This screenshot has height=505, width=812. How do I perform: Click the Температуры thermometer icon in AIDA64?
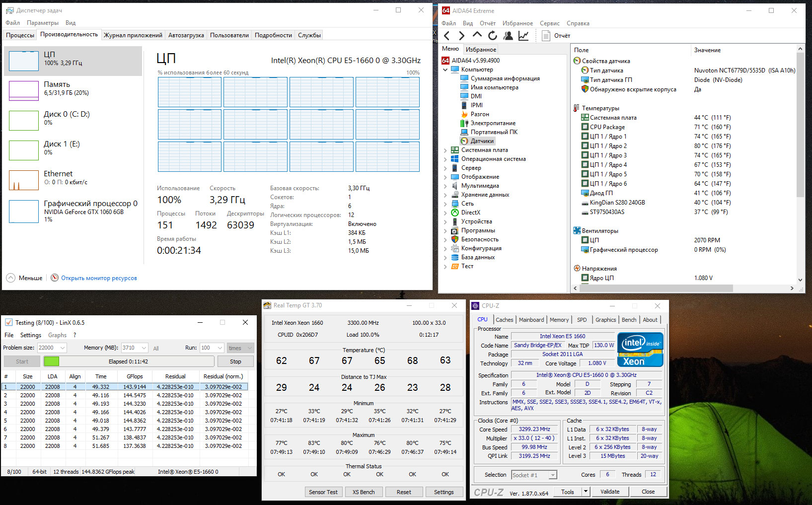[577, 108]
